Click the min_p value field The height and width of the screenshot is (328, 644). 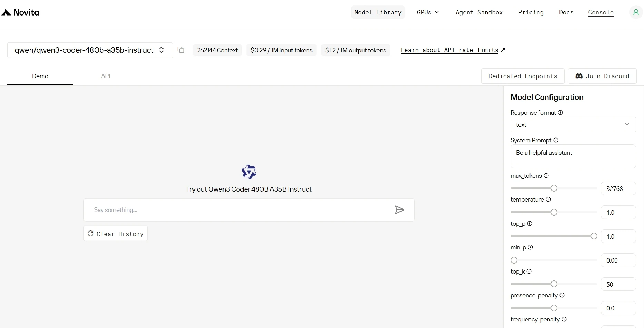click(618, 260)
